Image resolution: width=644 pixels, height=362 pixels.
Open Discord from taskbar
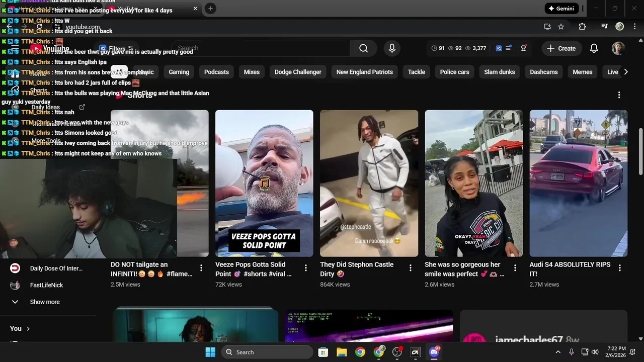(x=434, y=352)
